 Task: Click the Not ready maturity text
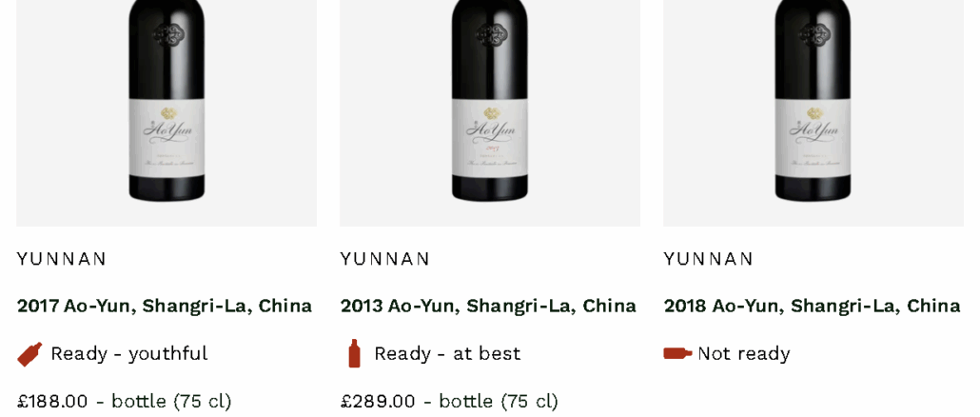(x=744, y=354)
